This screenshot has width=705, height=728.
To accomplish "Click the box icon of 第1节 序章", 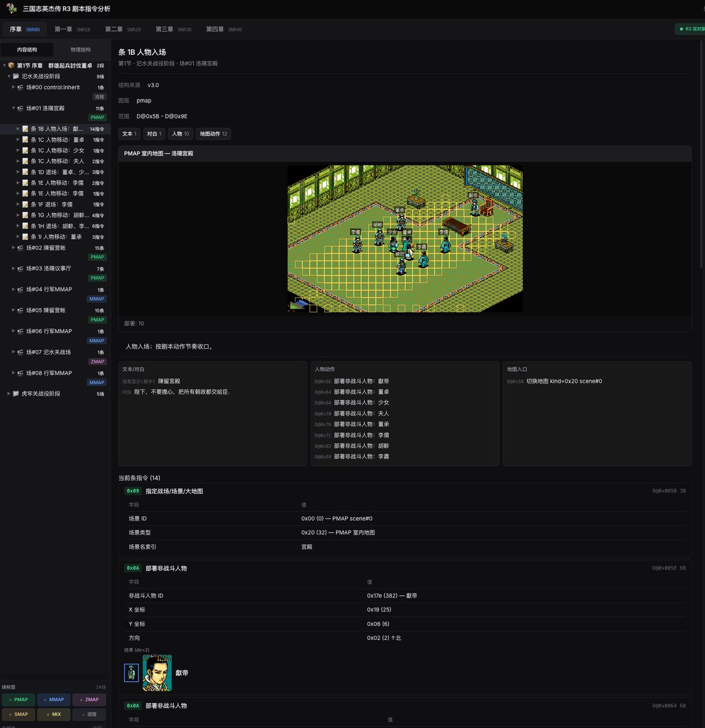I will pos(11,66).
